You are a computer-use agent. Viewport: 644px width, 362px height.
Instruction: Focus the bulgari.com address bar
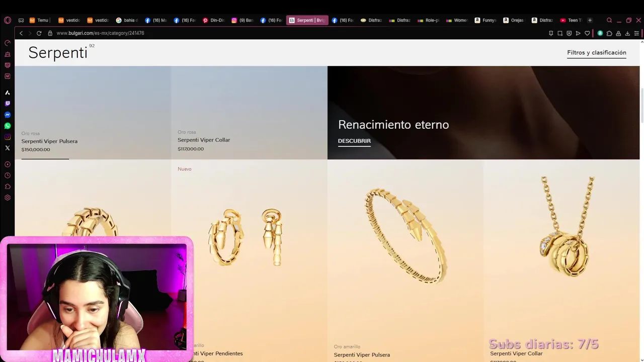(100, 33)
